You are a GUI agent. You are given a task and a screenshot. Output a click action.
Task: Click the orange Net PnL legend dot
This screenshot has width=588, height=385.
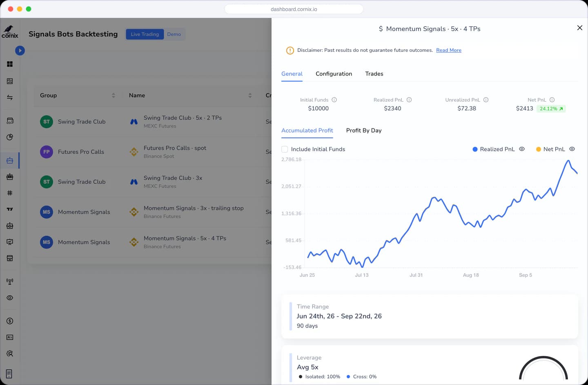click(539, 149)
